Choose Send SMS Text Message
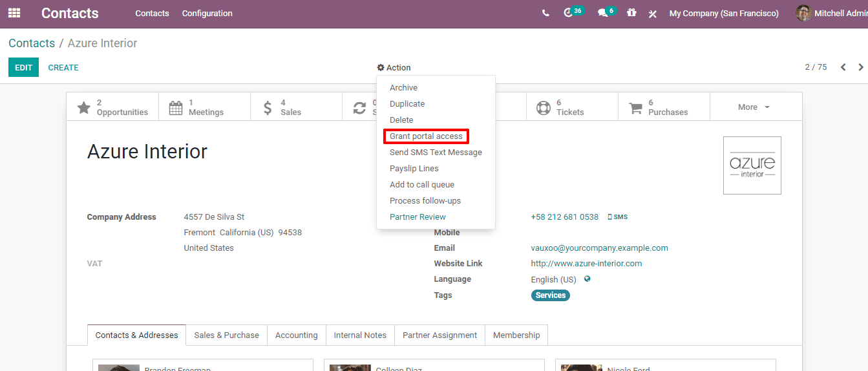The width and height of the screenshot is (868, 371). coord(436,153)
